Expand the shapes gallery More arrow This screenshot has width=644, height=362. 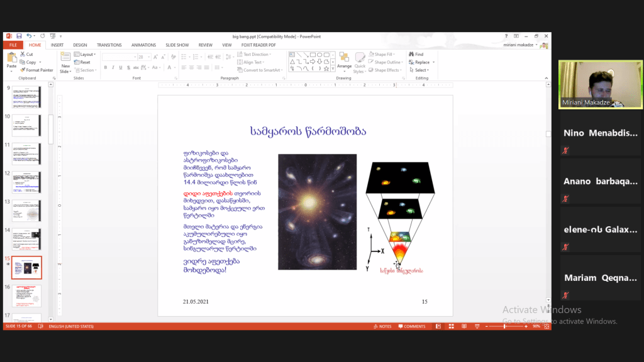click(x=332, y=70)
